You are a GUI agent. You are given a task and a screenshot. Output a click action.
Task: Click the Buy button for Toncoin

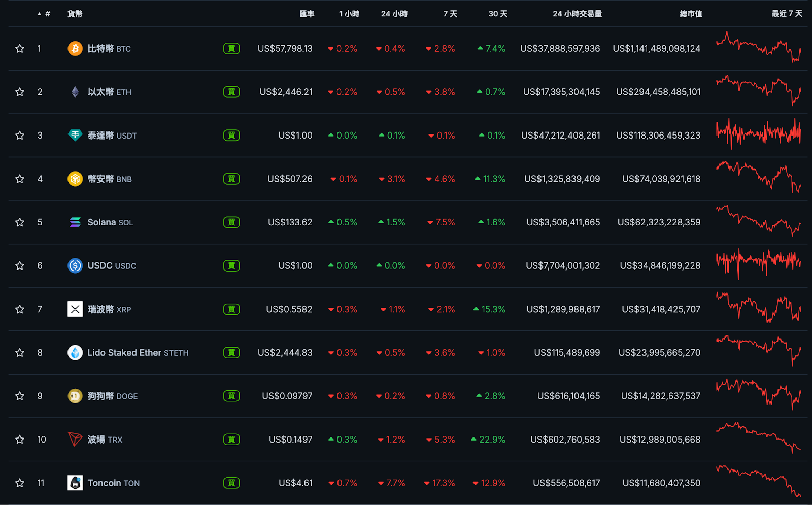click(231, 483)
